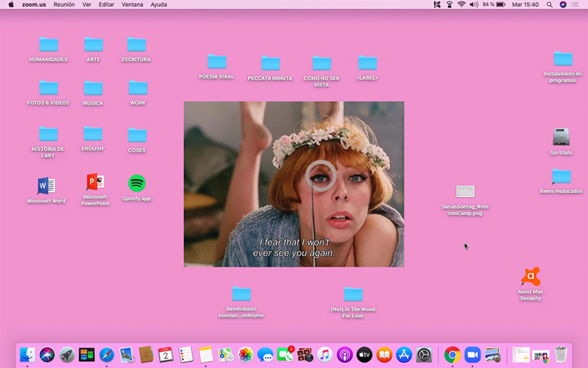Open Finder from the Dock

click(28, 355)
